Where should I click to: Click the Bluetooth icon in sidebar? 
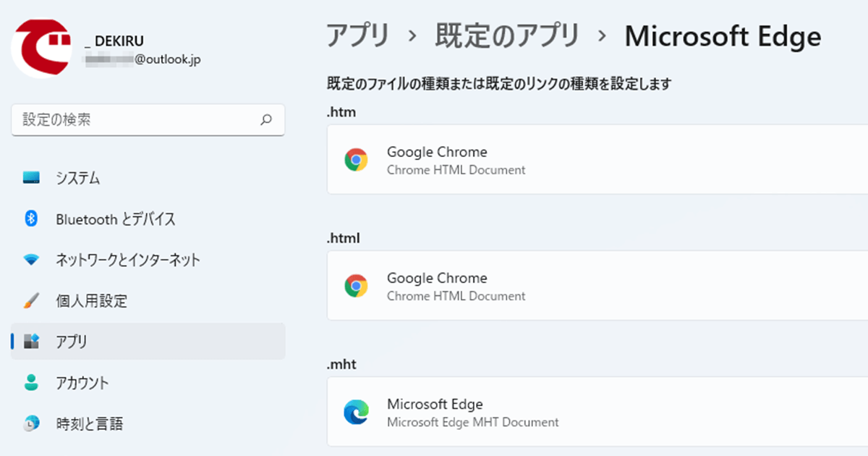click(x=31, y=219)
